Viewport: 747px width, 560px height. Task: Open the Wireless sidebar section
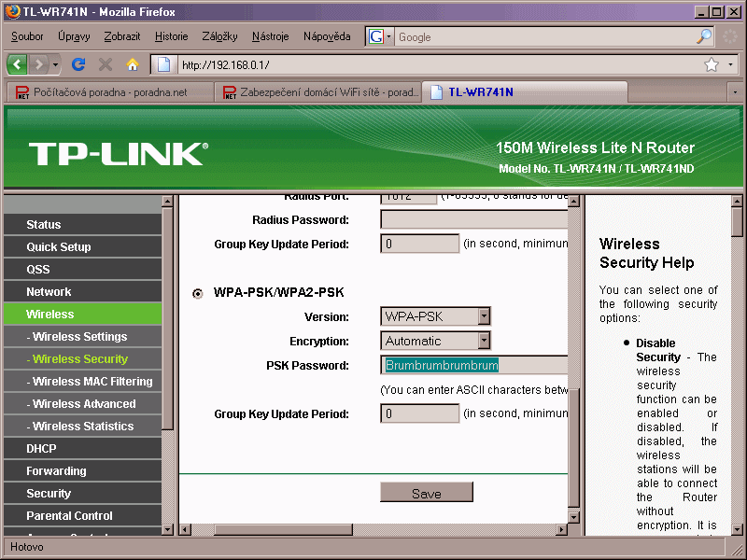(x=82, y=314)
